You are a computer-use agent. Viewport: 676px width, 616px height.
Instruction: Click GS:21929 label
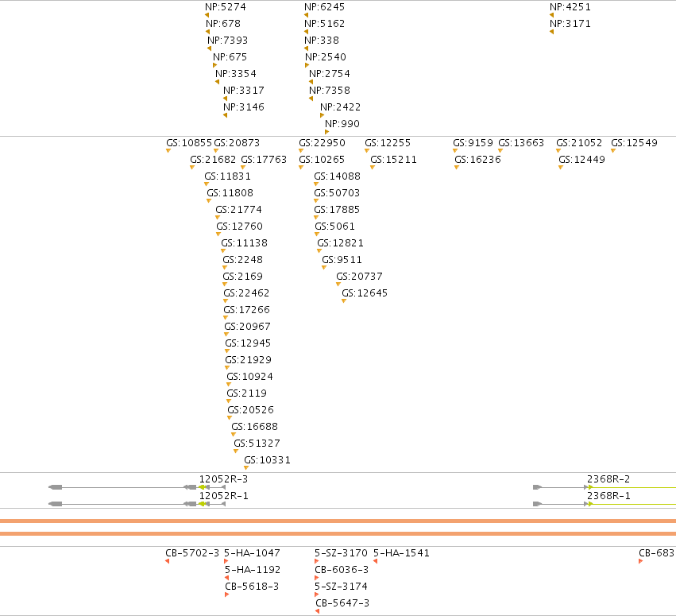(x=249, y=360)
